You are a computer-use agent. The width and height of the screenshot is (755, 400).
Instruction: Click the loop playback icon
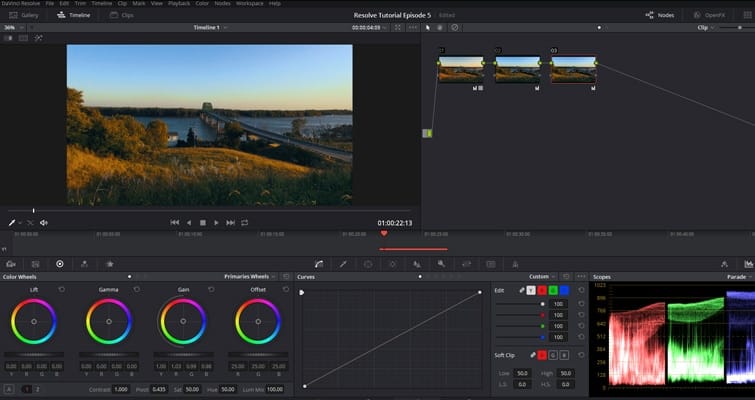click(x=244, y=222)
